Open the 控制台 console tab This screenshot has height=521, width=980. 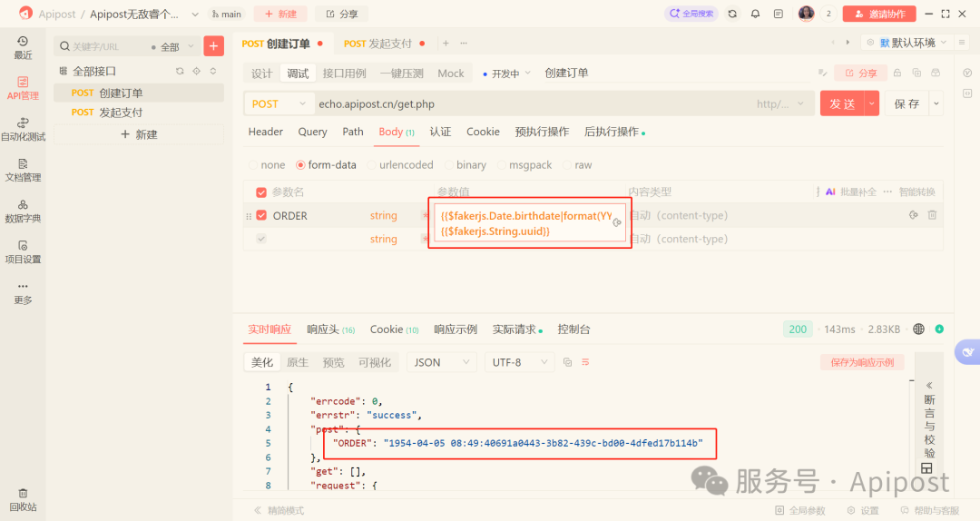[x=573, y=329]
